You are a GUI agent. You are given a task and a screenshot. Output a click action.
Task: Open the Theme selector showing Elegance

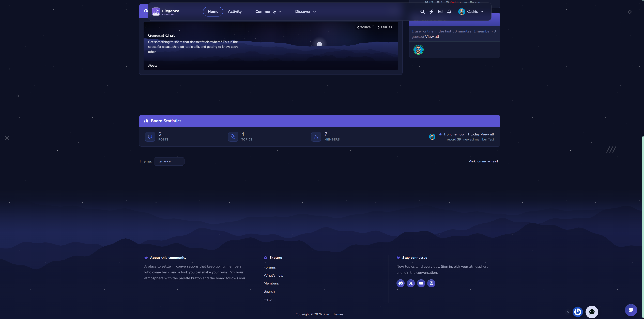[x=169, y=161]
